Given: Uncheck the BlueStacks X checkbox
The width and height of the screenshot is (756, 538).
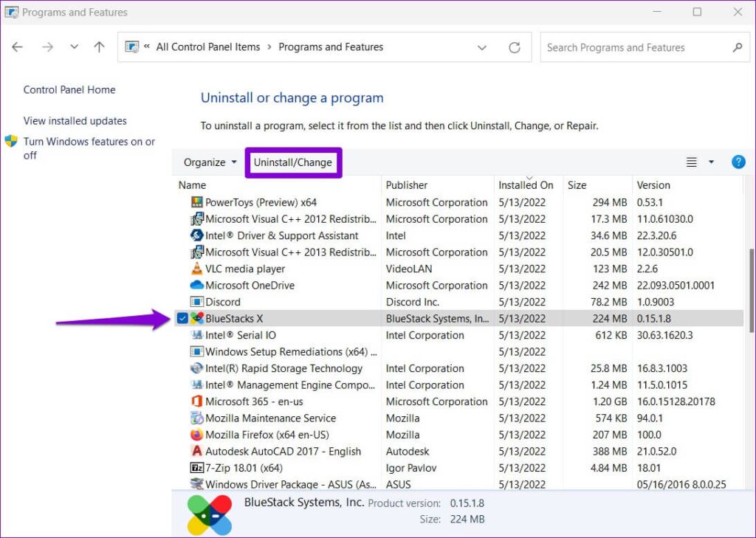Looking at the screenshot, I should coord(182,318).
